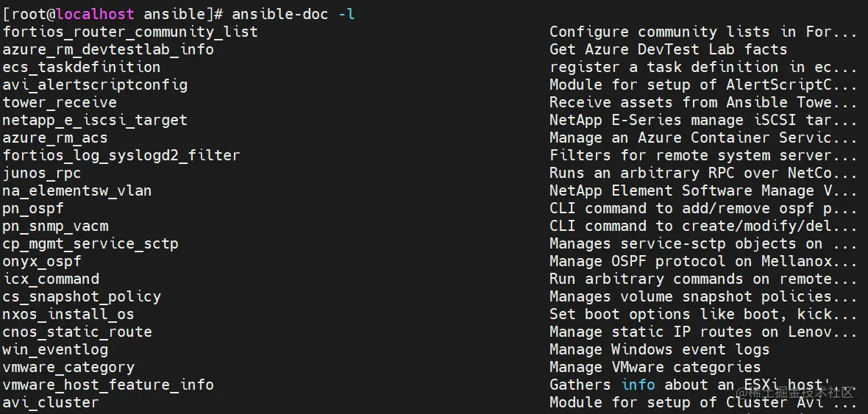Select icx_command in the list
Viewport: 868px width, 414px height.
[x=51, y=279]
